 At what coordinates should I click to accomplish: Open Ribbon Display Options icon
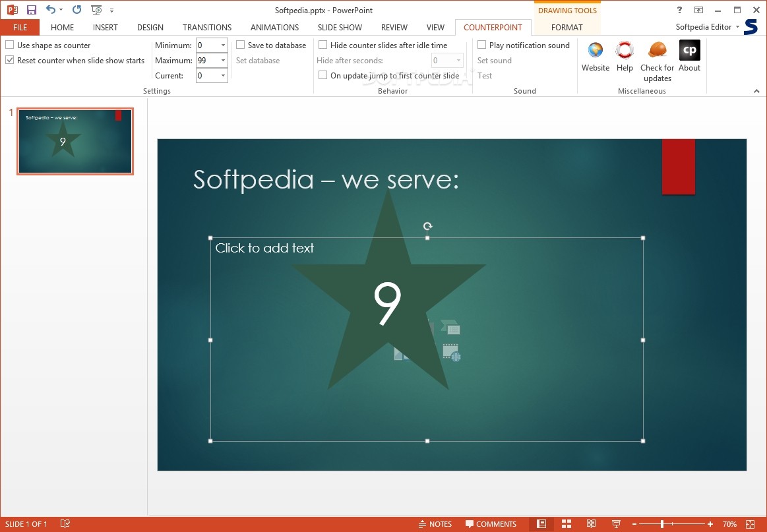[x=698, y=10]
